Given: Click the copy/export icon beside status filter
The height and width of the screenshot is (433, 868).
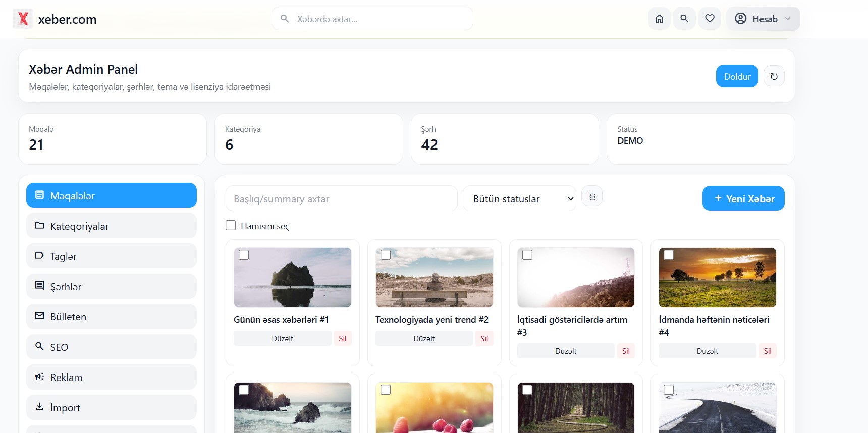Looking at the screenshot, I should 592,196.
